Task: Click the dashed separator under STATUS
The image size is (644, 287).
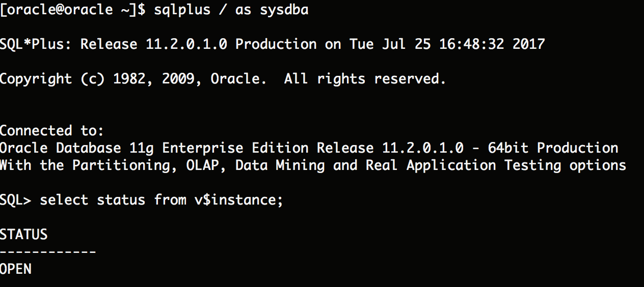Action: pyautogui.click(x=48, y=251)
